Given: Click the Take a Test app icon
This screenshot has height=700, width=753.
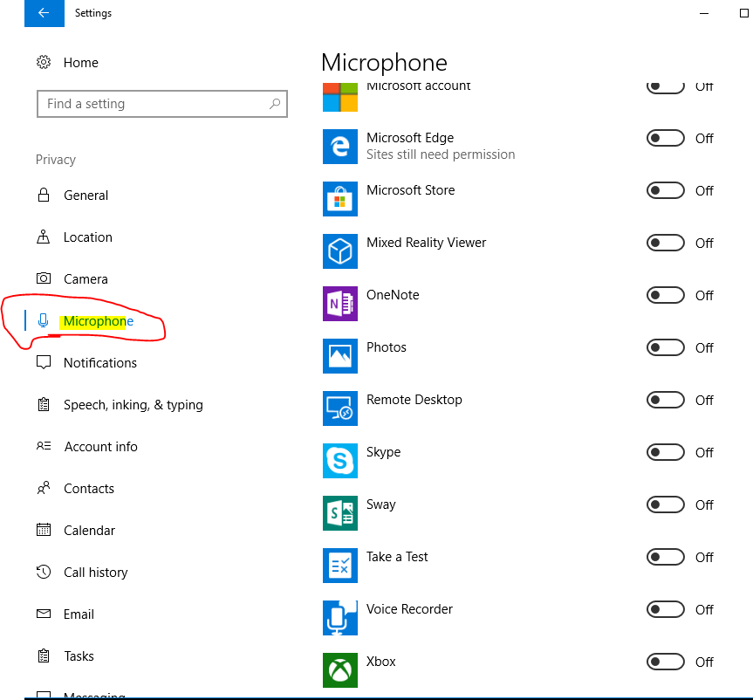Looking at the screenshot, I should [x=340, y=566].
